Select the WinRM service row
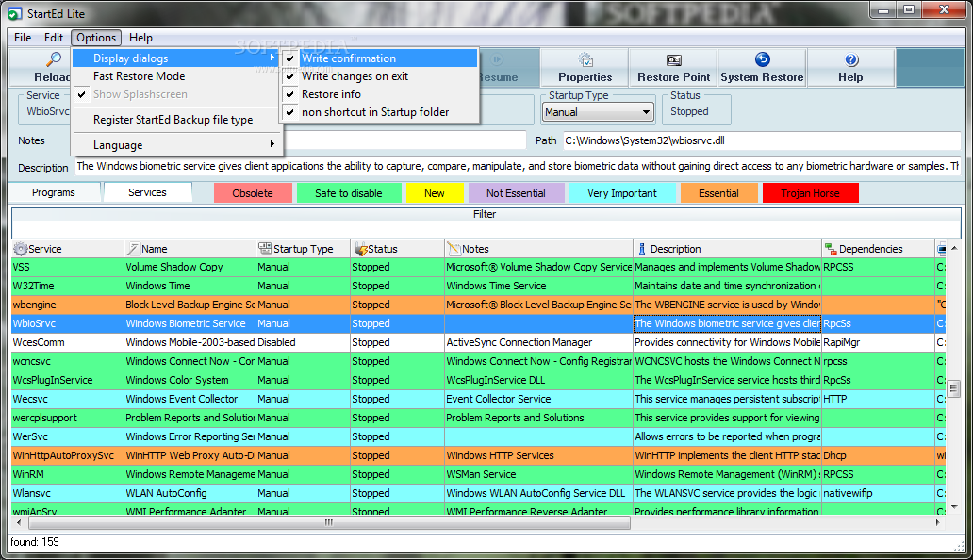The image size is (973, 560). point(478,474)
